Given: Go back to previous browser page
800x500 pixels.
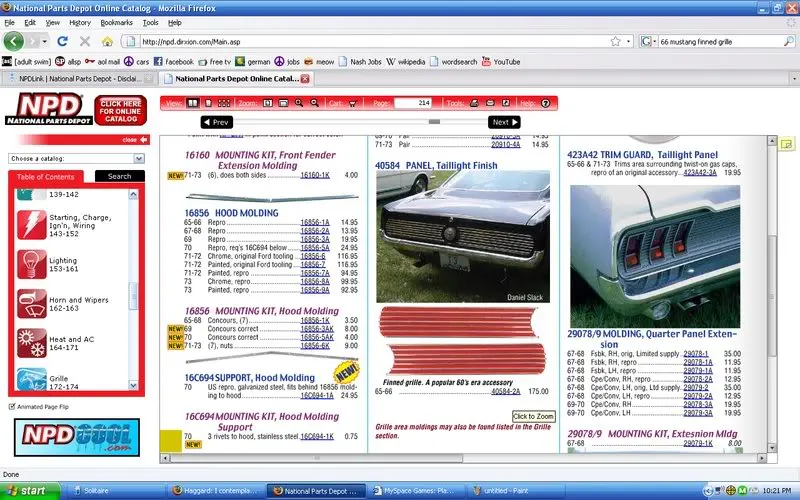Looking at the screenshot, I should coord(14,41).
